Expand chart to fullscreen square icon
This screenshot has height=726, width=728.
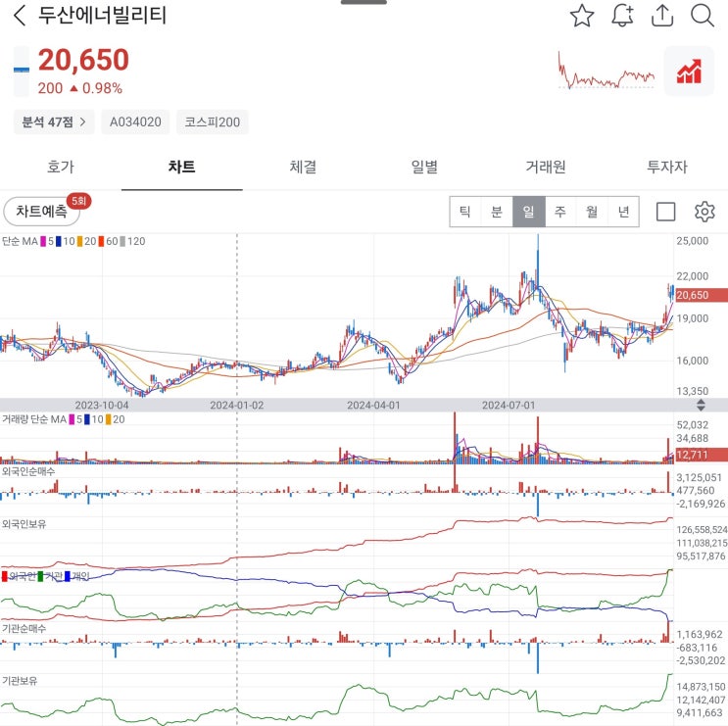pyautogui.click(x=665, y=212)
